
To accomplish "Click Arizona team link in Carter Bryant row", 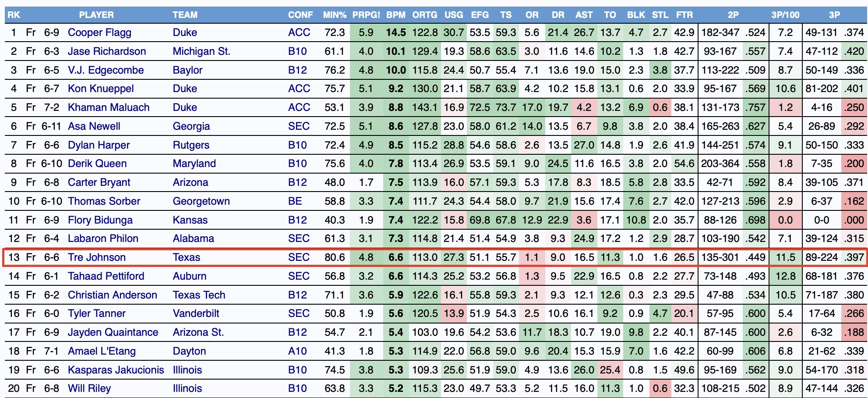I will (x=191, y=182).
